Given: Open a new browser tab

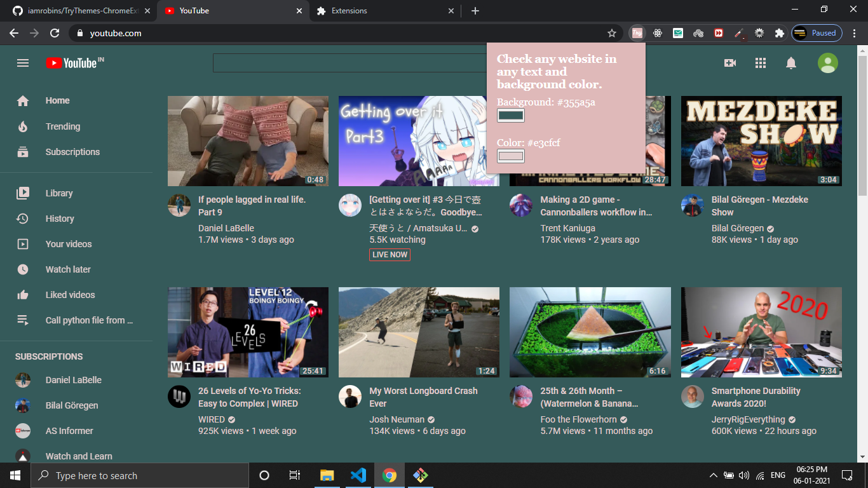Looking at the screenshot, I should pyautogui.click(x=475, y=11).
